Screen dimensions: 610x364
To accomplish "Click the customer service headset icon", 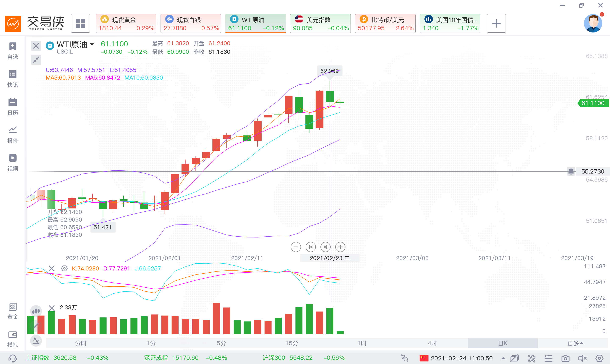I will tap(12, 358).
